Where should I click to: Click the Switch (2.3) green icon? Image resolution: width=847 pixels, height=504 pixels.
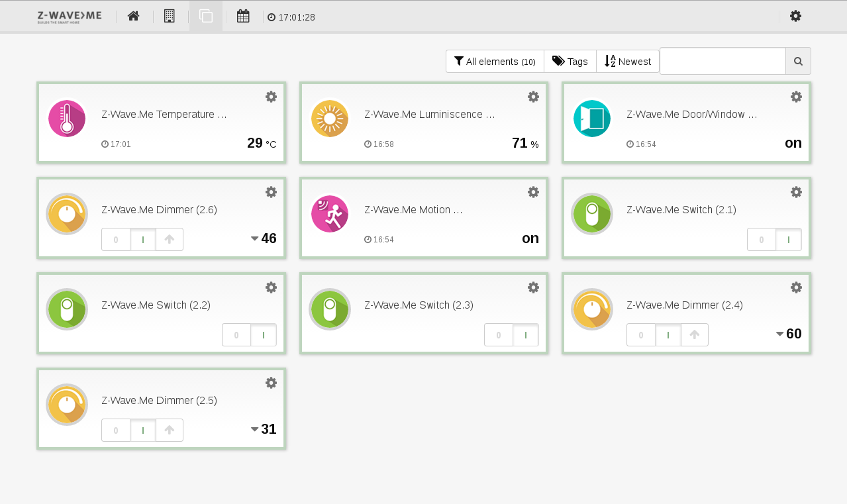pyautogui.click(x=330, y=309)
